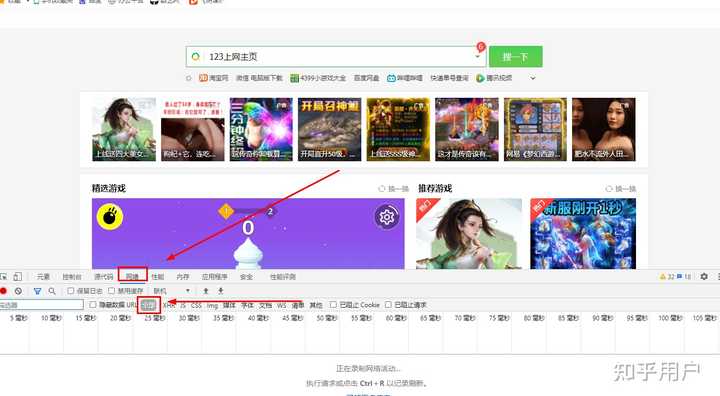Toggle the device emulation toolbar icon

click(x=17, y=277)
